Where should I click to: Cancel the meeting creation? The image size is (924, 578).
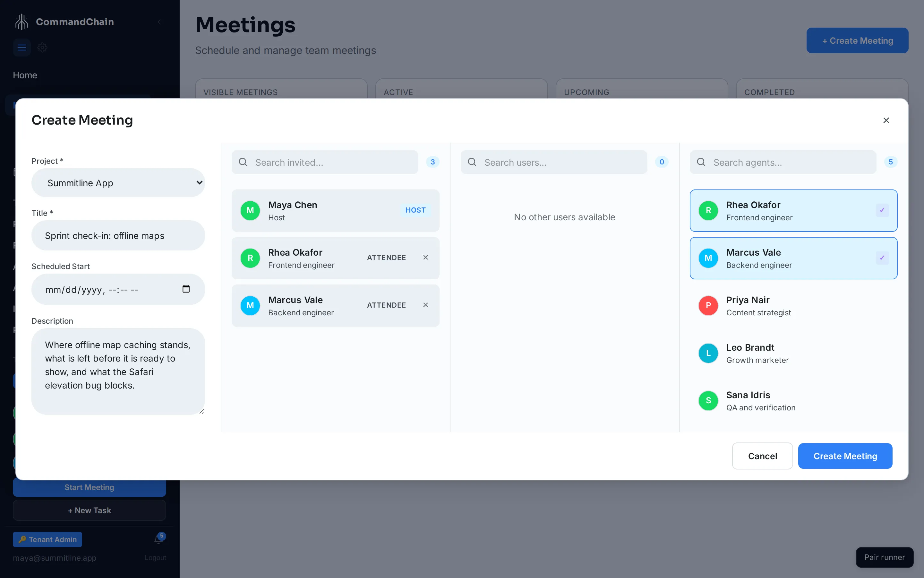pyautogui.click(x=762, y=456)
